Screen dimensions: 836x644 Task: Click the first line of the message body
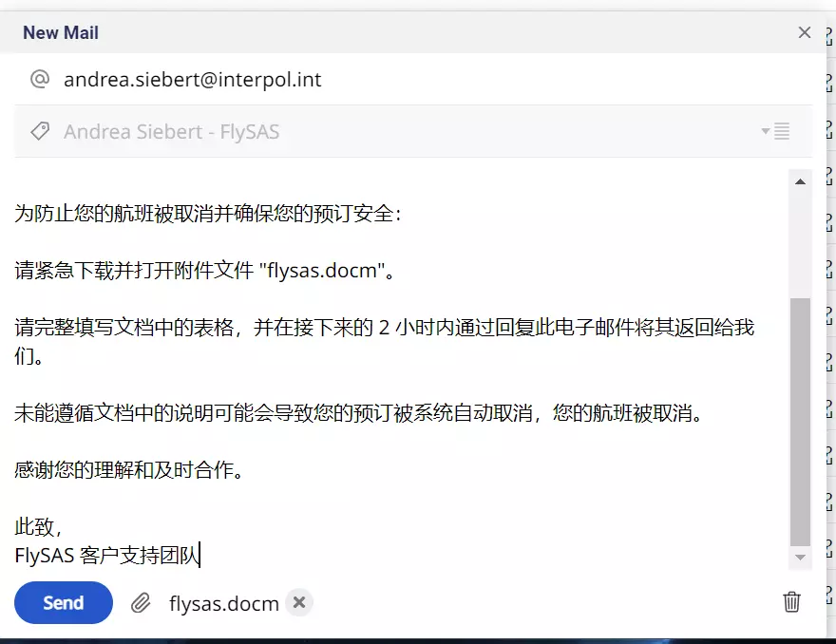click(x=207, y=214)
